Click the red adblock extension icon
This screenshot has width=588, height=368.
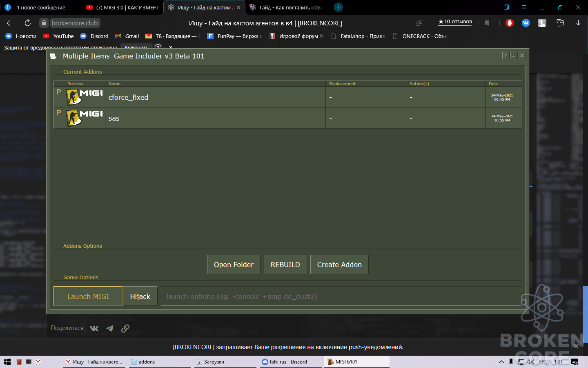509,23
